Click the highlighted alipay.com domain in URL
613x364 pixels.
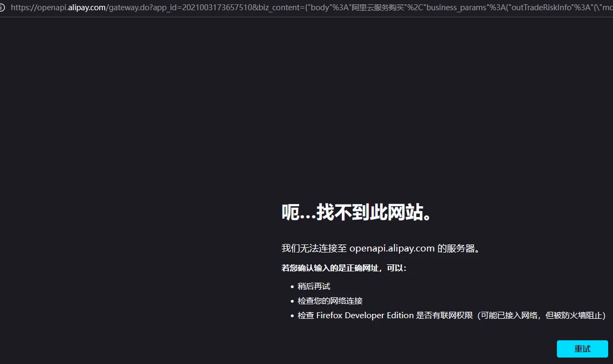point(86,8)
